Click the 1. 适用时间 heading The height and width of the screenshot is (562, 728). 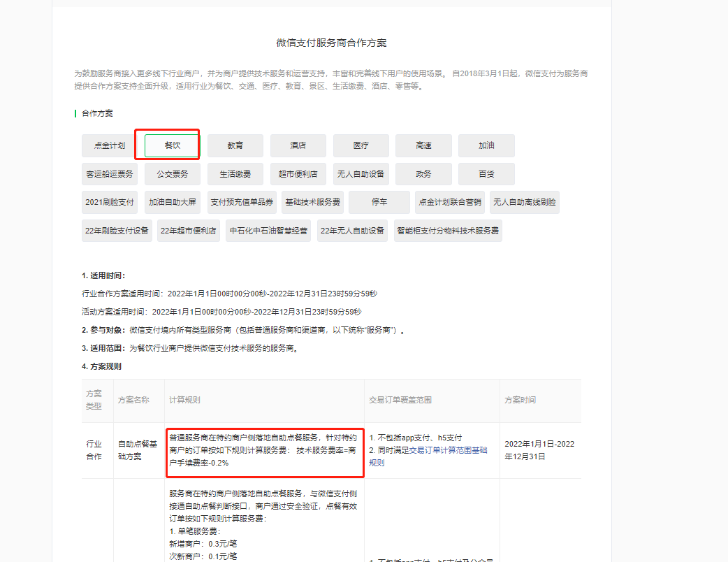tap(103, 275)
